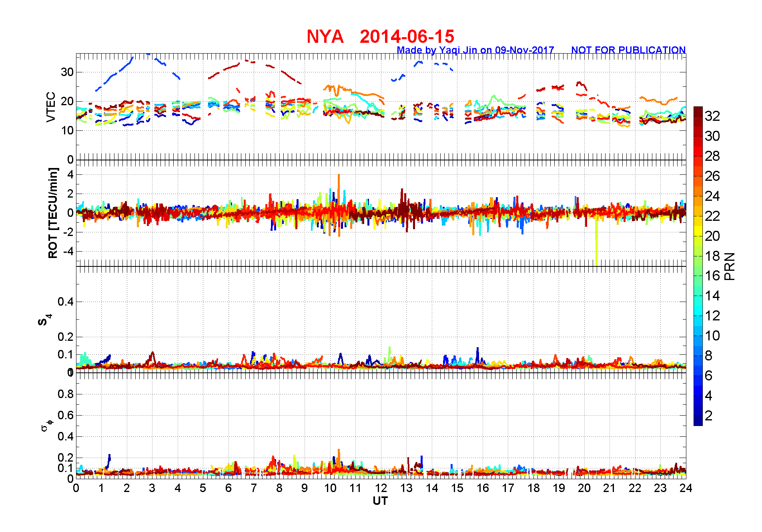Screen dimensions: 762x532
Task: Click the "PRN" colorbar label
Action: 730,266
